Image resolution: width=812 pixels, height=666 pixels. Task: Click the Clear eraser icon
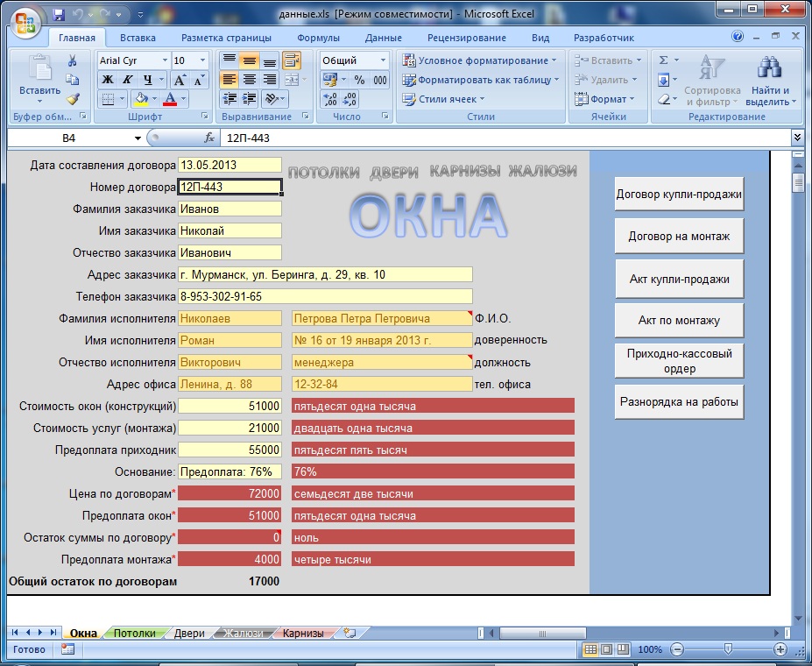pos(663,99)
